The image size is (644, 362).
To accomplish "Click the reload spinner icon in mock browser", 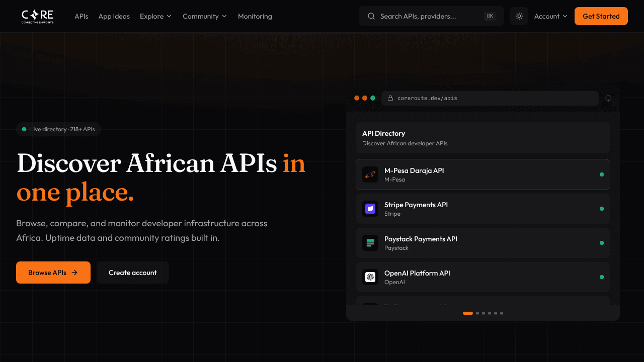I will click(x=608, y=98).
